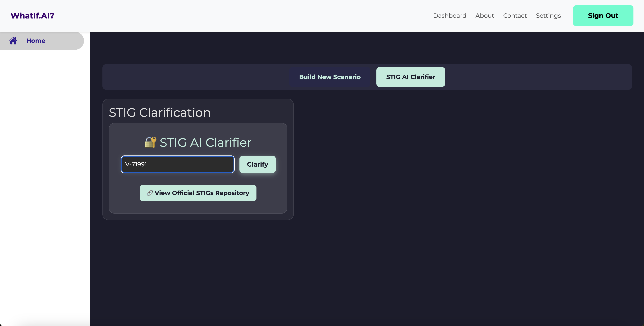Open Settings from the top bar
Screen dimensions: 644x326
click(x=548, y=15)
